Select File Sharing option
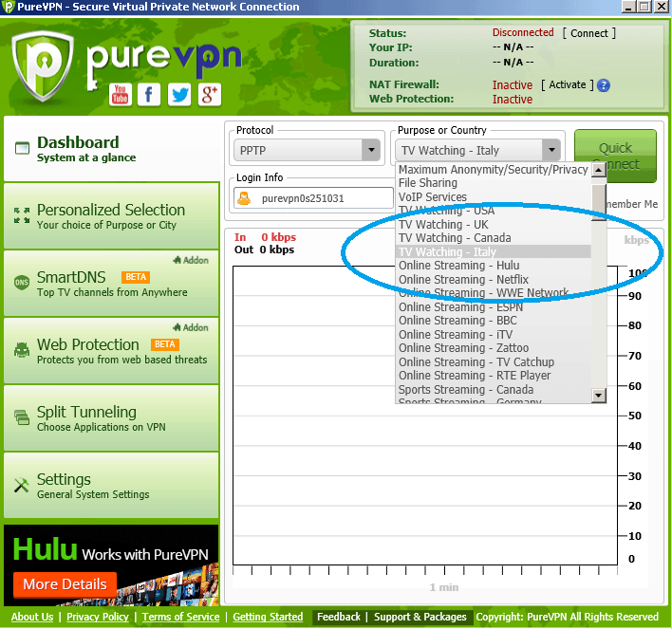This screenshot has width=672, height=629. pos(494,183)
